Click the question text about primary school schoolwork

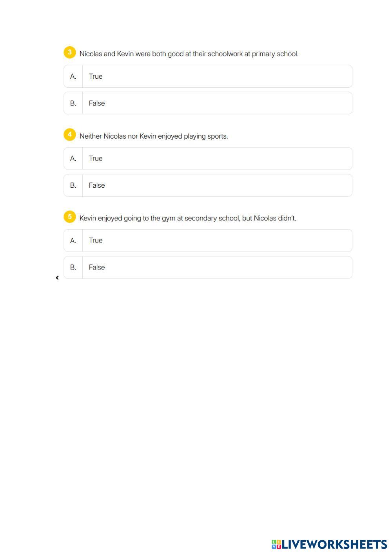(189, 54)
